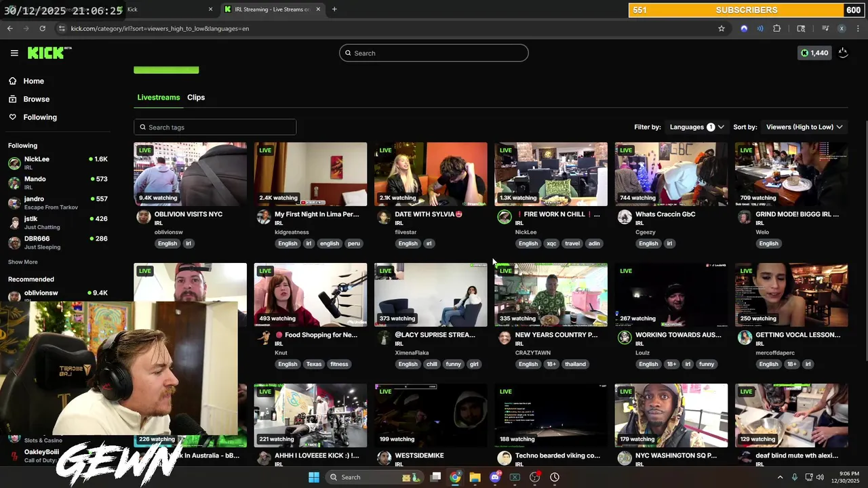Open GRIND MODE! BIGG IRL stream title
This screenshot has width=868, height=488.
[797, 214]
